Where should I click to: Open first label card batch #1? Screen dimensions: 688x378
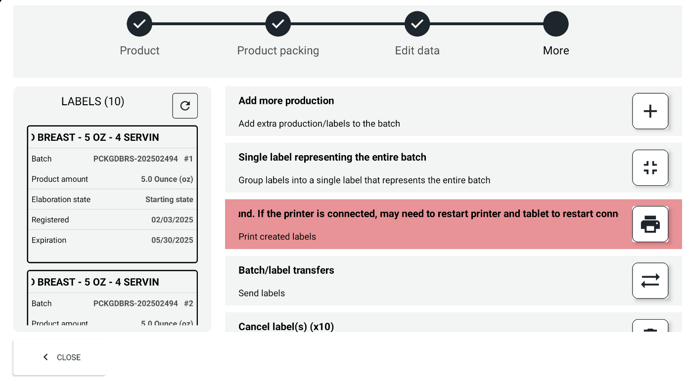coord(112,194)
